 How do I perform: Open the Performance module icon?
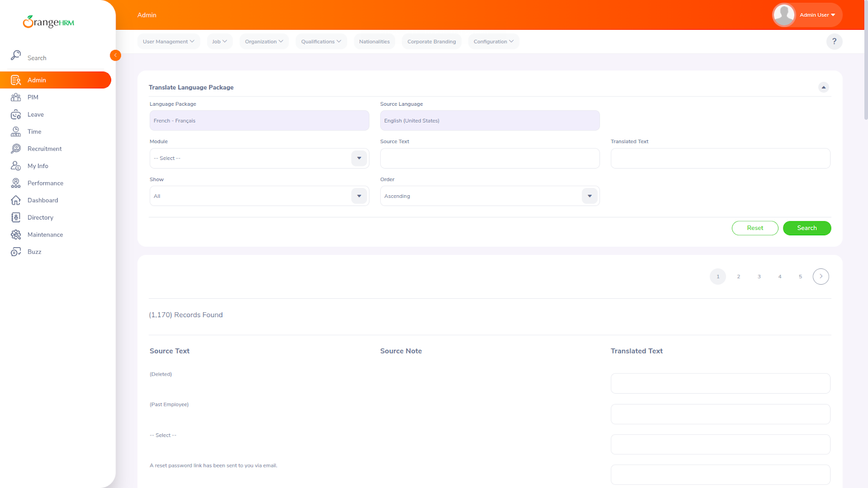pyautogui.click(x=16, y=183)
